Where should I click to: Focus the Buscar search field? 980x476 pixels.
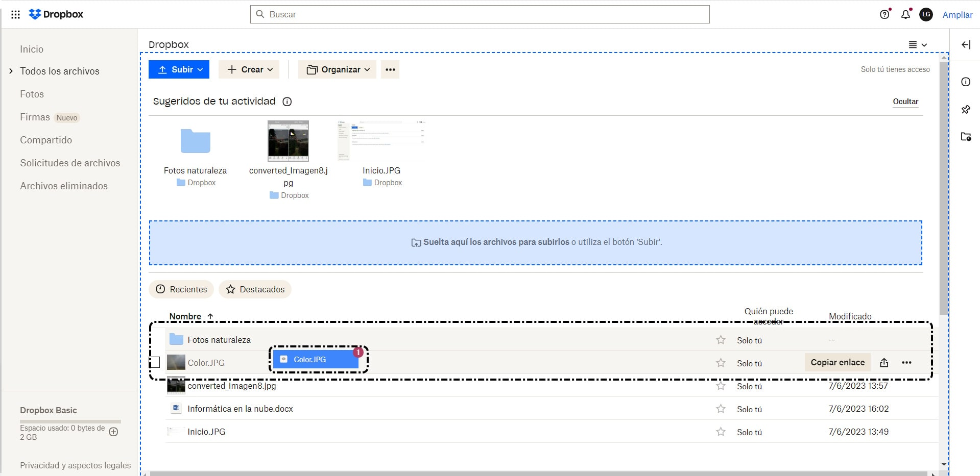pos(480,14)
